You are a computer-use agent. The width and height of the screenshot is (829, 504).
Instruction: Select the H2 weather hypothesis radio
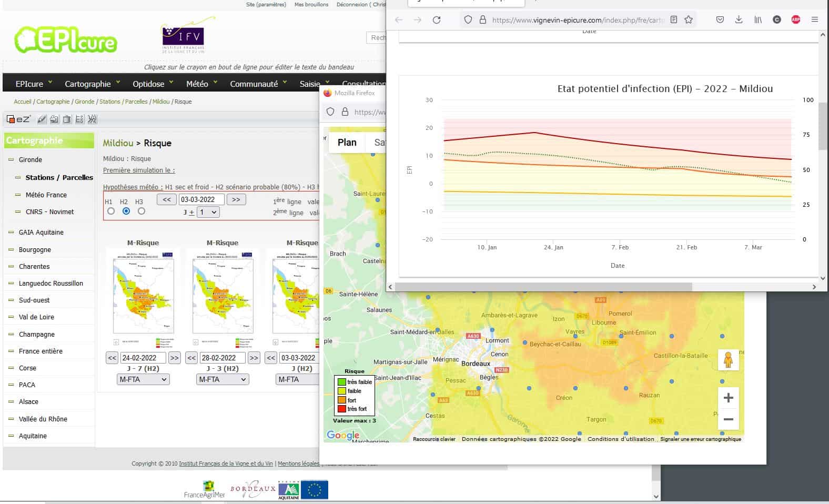(126, 211)
